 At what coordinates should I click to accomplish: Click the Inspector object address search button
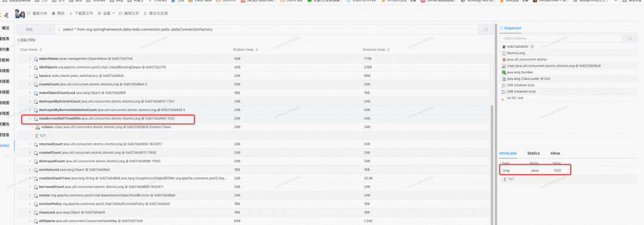(x=630, y=38)
